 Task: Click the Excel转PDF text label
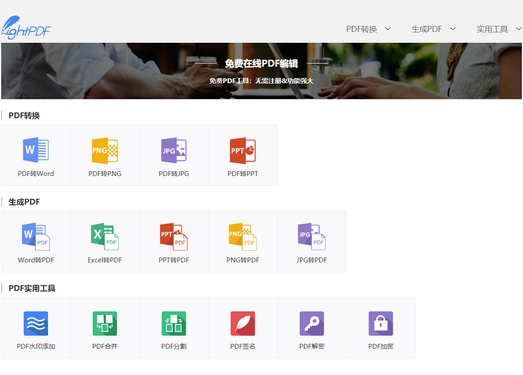[105, 260]
